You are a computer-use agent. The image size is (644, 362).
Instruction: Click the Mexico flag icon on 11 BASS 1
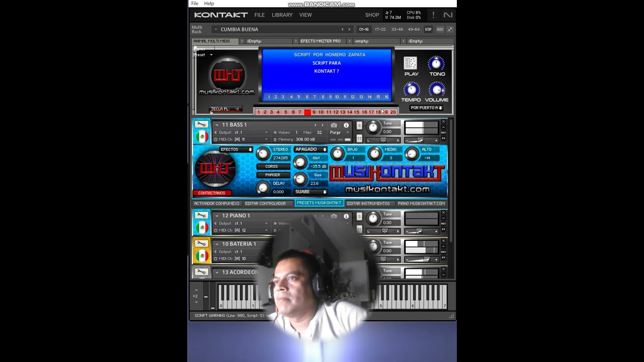point(202,136)
